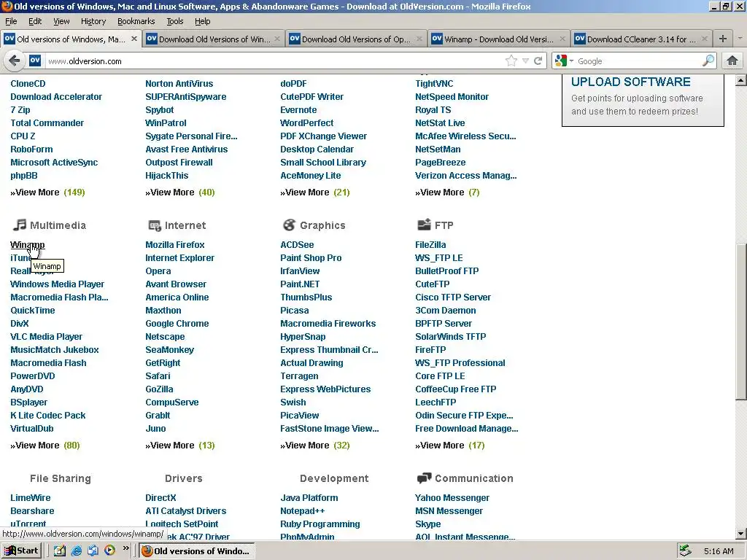Click the Winamp link
The image size is (747, 560).
click(x=28, y=245)
